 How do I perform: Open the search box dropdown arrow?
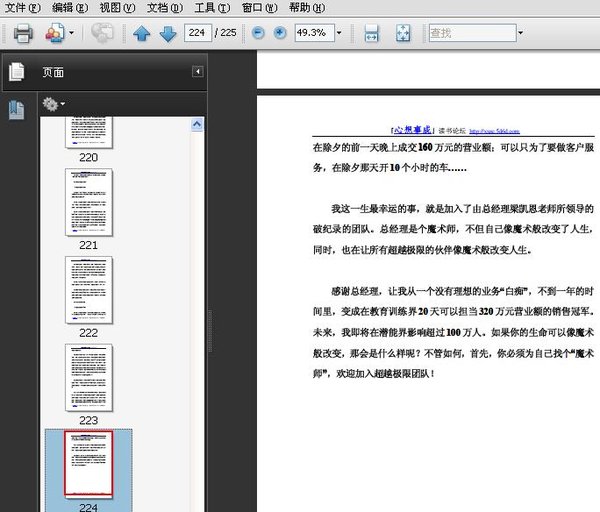coord(508,33)
